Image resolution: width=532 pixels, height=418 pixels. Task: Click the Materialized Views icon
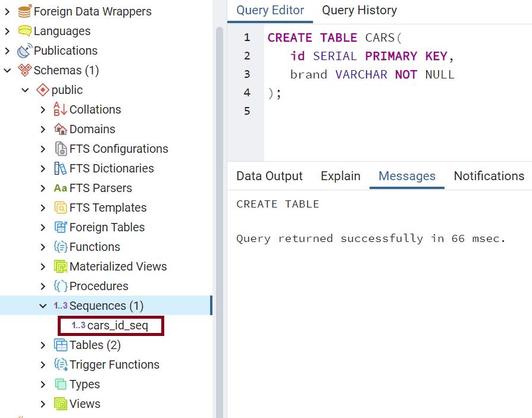[x=60, y=266]
